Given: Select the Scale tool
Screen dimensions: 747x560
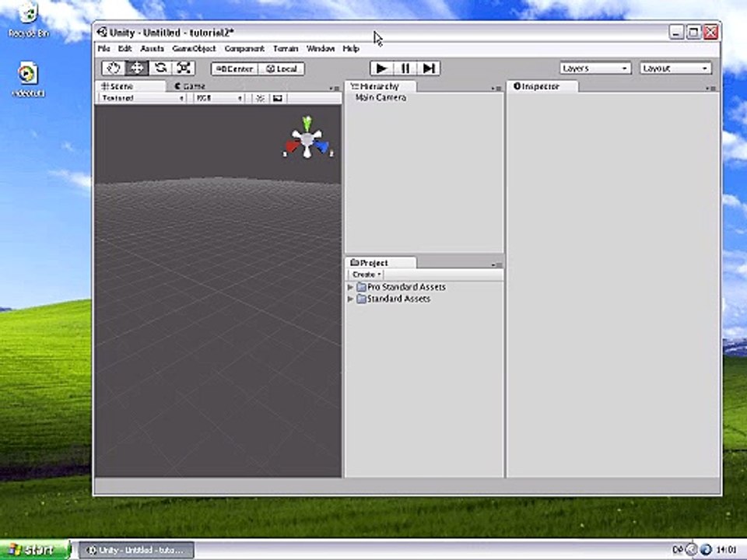Looking at the screenshot, I should tap(184, 68).
